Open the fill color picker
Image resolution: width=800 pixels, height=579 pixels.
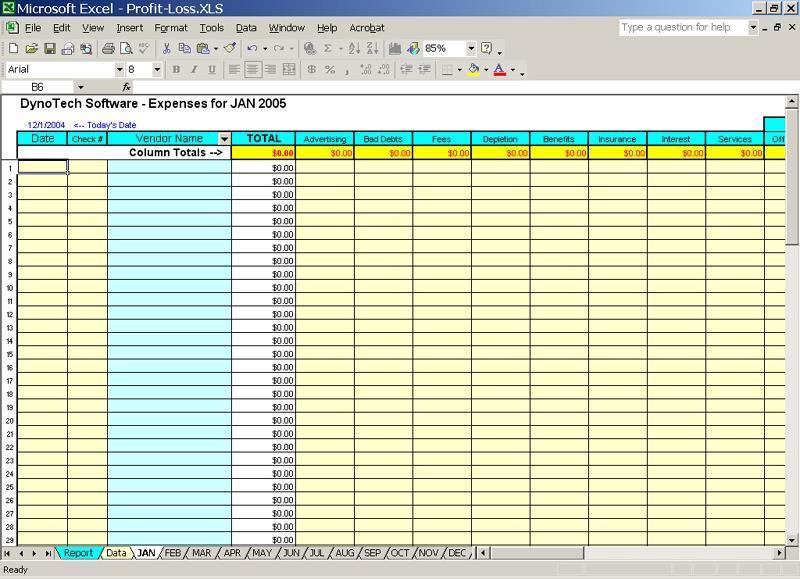[485, 70]
